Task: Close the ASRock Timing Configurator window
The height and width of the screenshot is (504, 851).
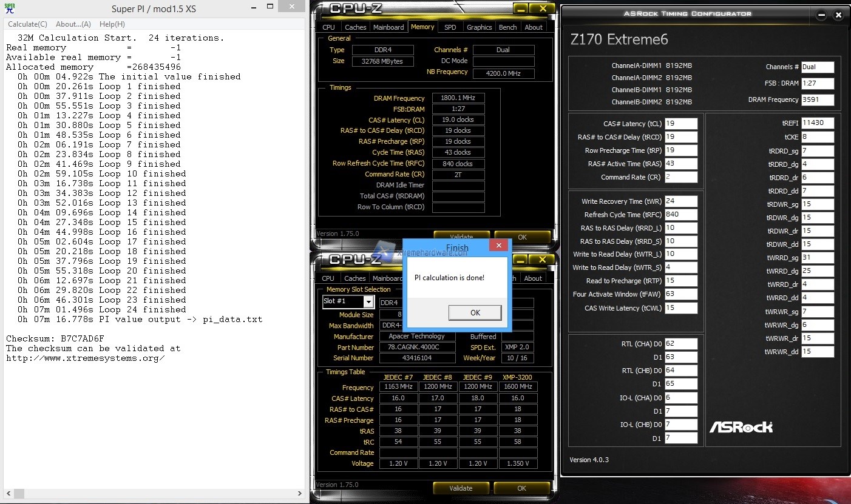Action: 838,15
